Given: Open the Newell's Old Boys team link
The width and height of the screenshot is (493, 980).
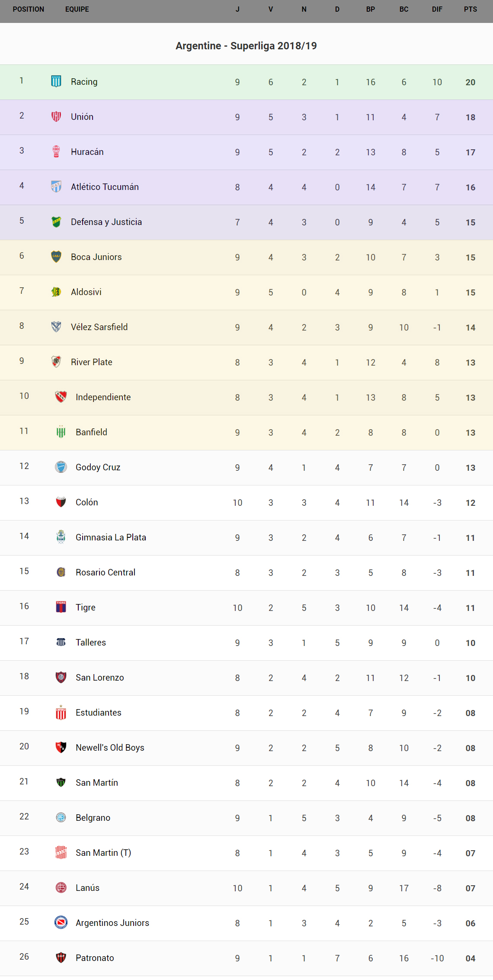Looking at the screenshot, I should [110, 748].
